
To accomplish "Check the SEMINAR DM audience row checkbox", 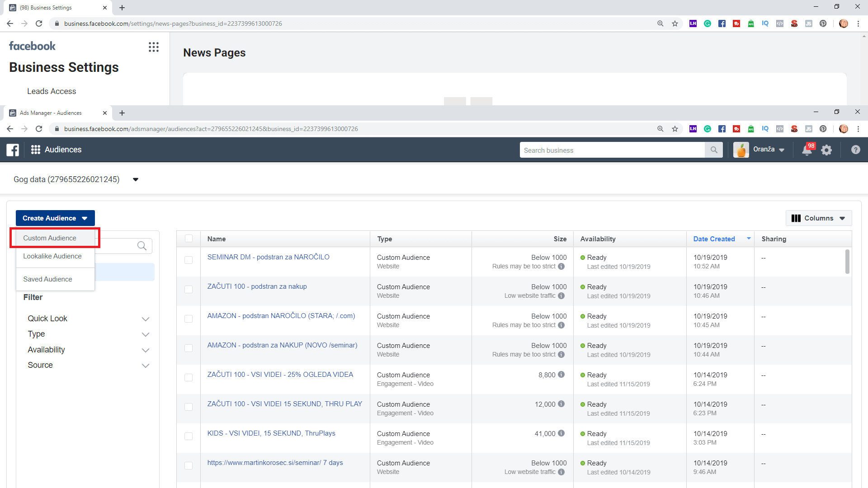I will pos(189,260).
